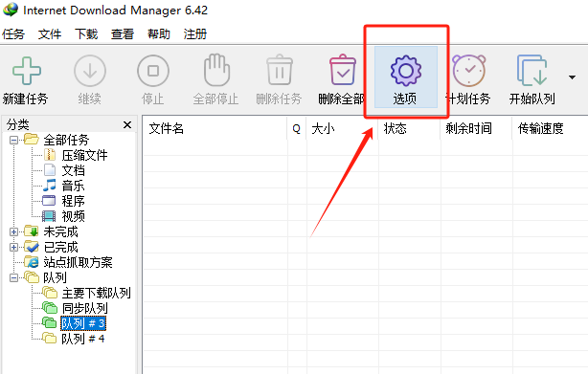Open the 查看 menu
This screenshot has height=374, width=588.
click(123, 34)
